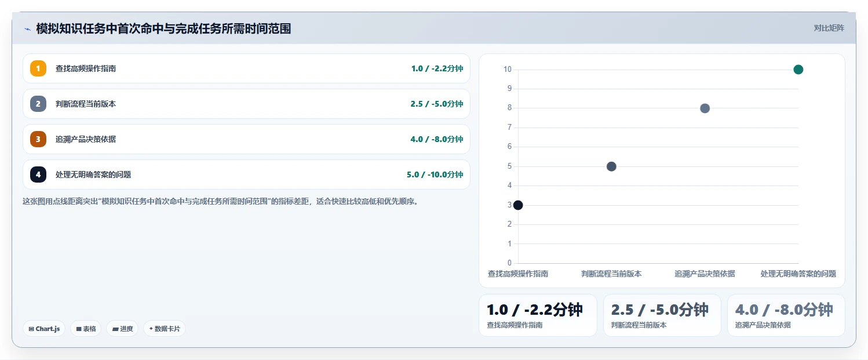Open the 2.5 / -5.0分钟 data card
This screenshot has height=360, width=868.
click(662, 315)
